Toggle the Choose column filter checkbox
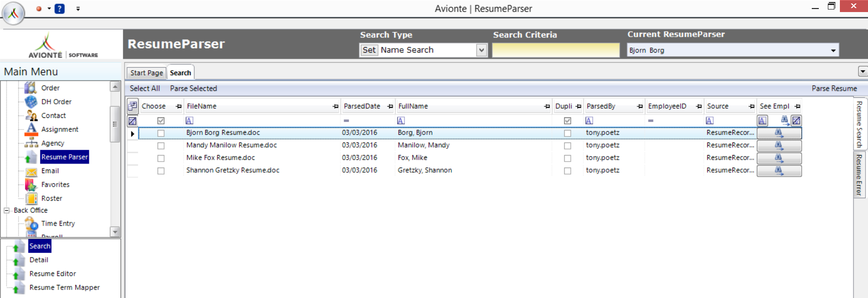Viewport: 868px width, 298px height. coord(161,121)
